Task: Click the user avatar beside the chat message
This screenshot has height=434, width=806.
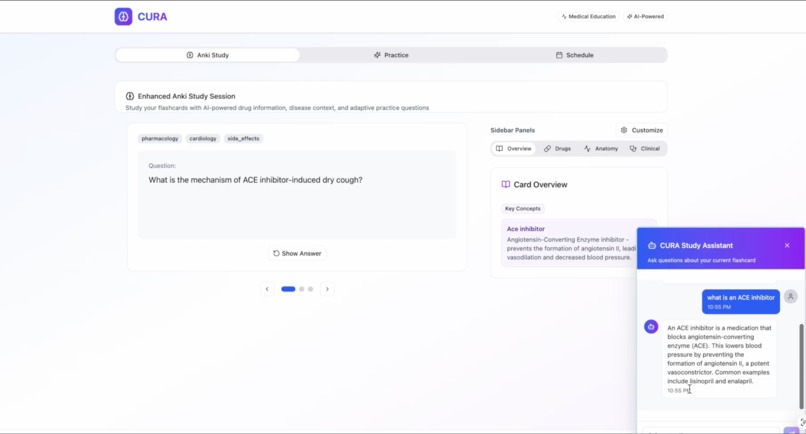Action: 791,297
